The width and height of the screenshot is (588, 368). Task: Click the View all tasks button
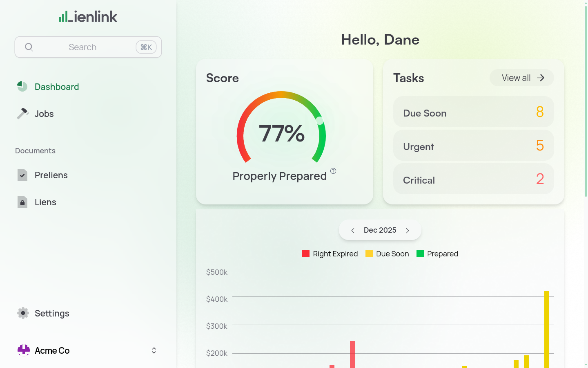click(521, 78)
